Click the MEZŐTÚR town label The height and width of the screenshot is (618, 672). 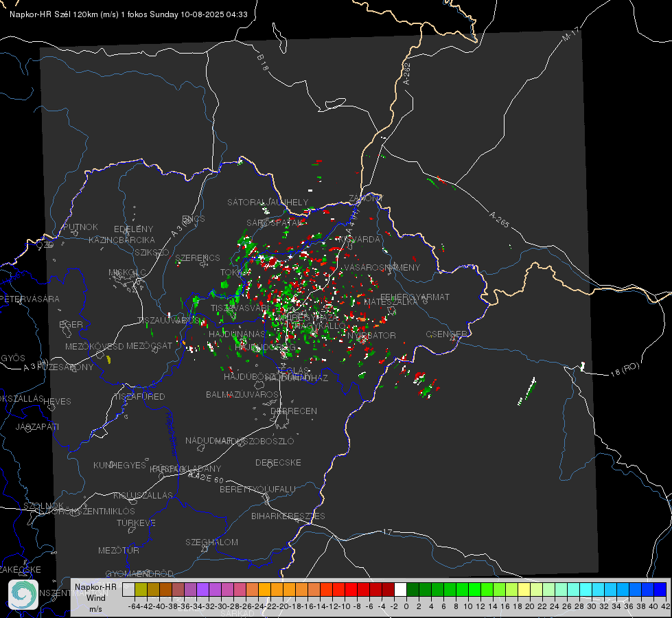[118, 550]
